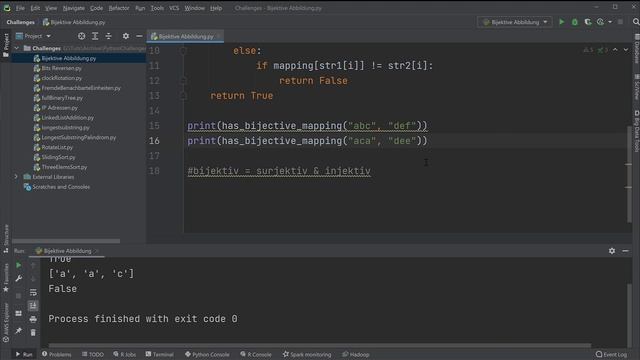Image resolution: width=640 pixels, height=360 pixels.
Task: Open Run panel settings gear
Action: 612,251
